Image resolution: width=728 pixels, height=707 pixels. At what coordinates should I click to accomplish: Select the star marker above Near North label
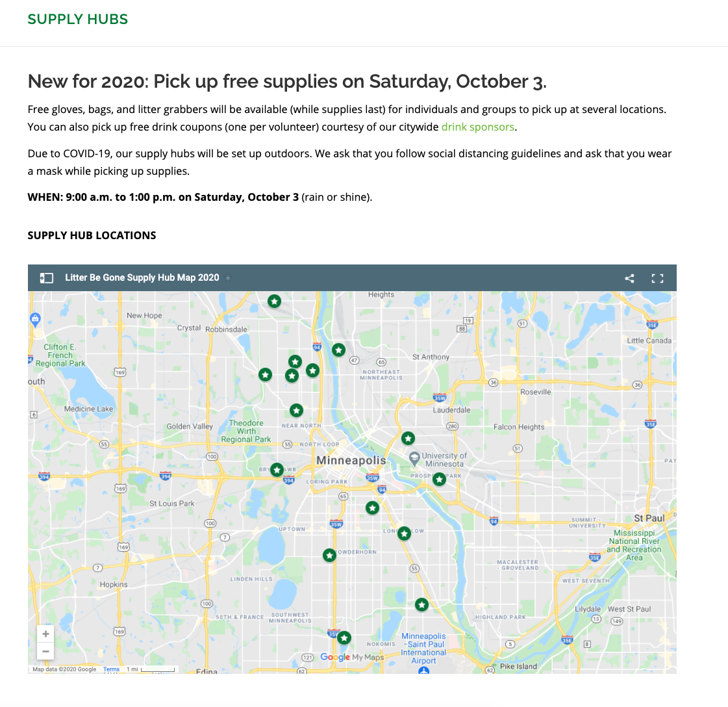296,411
